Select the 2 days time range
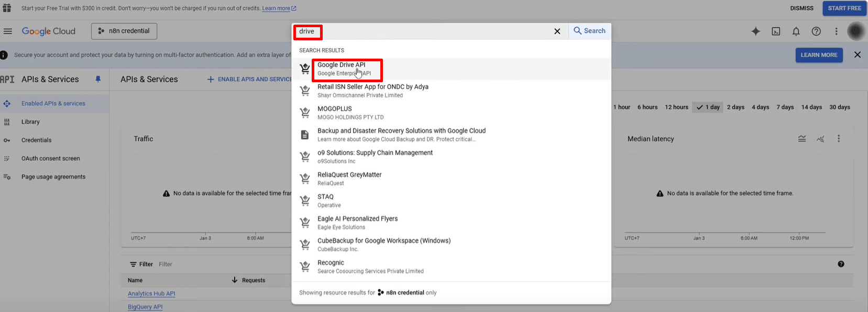This screenshot has width=868, height=312. point(735,107)
